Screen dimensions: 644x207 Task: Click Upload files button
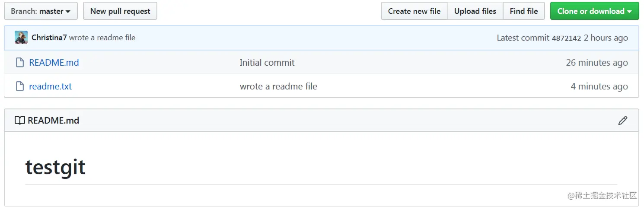click(475, 11)
